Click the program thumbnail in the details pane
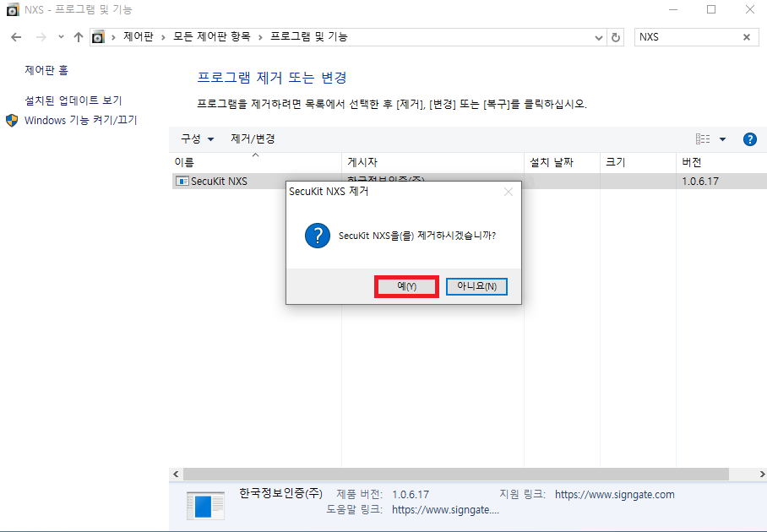767x532 pixels. (x=205, y=506)
